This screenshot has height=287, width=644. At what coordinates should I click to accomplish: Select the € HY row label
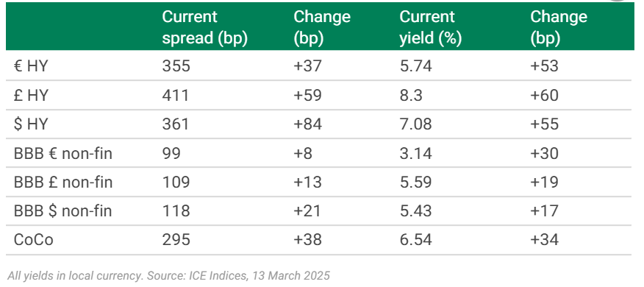click(31, 65)
